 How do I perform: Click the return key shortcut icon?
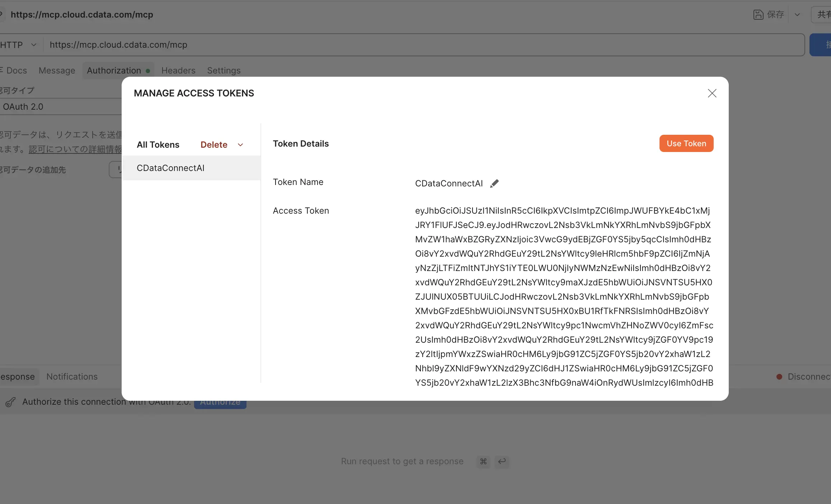pos(502,461)
